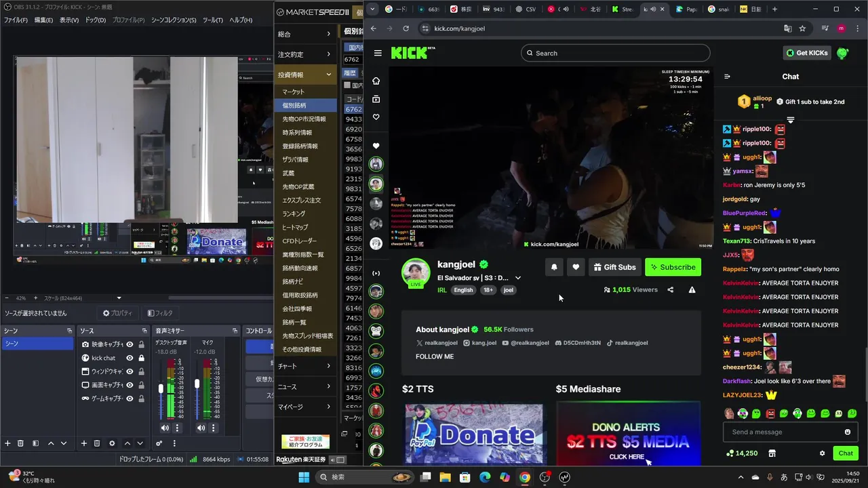Open OBS ツール menu
This screenshot has height=488, width=868.
pyautogui.click(x=213, y=20)
